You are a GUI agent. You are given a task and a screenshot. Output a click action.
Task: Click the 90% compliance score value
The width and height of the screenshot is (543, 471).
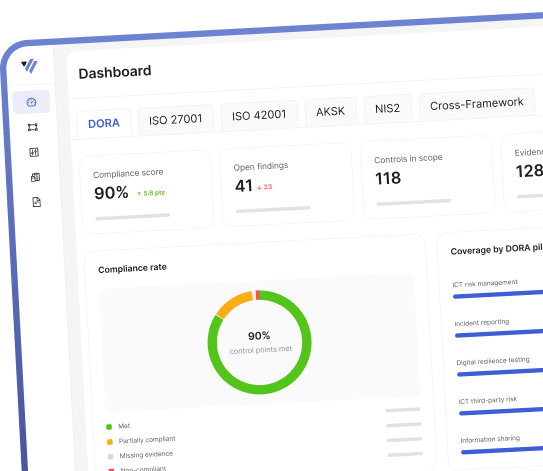(x=111, y=193)
